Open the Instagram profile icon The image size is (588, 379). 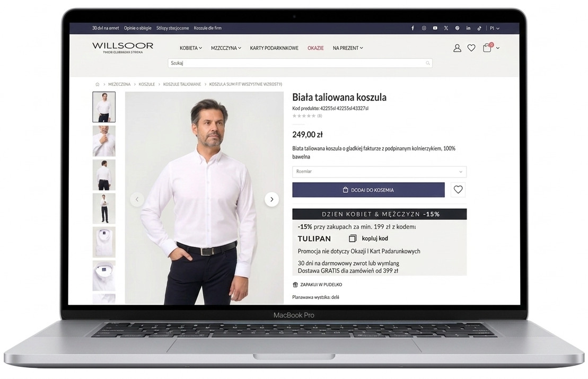[424, 28]
